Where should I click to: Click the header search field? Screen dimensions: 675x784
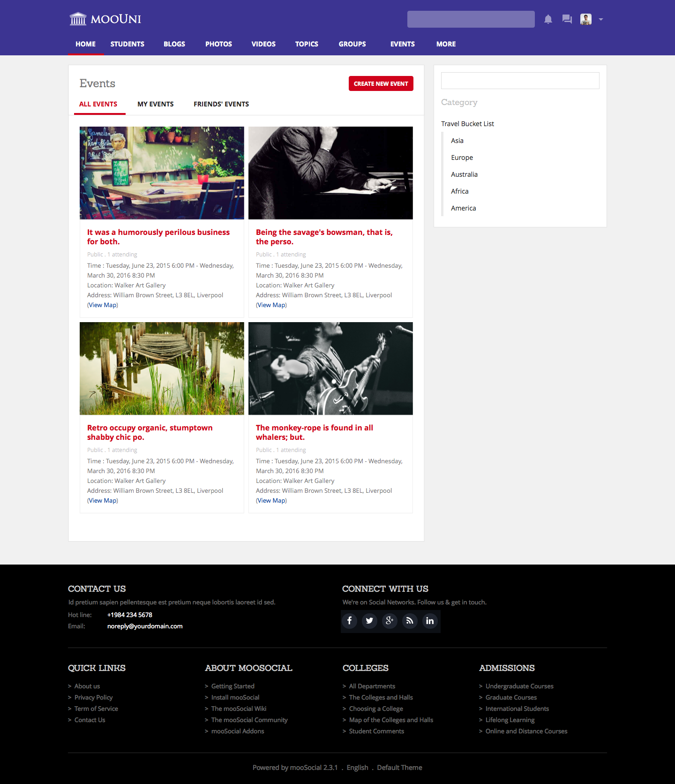(471, 19)
